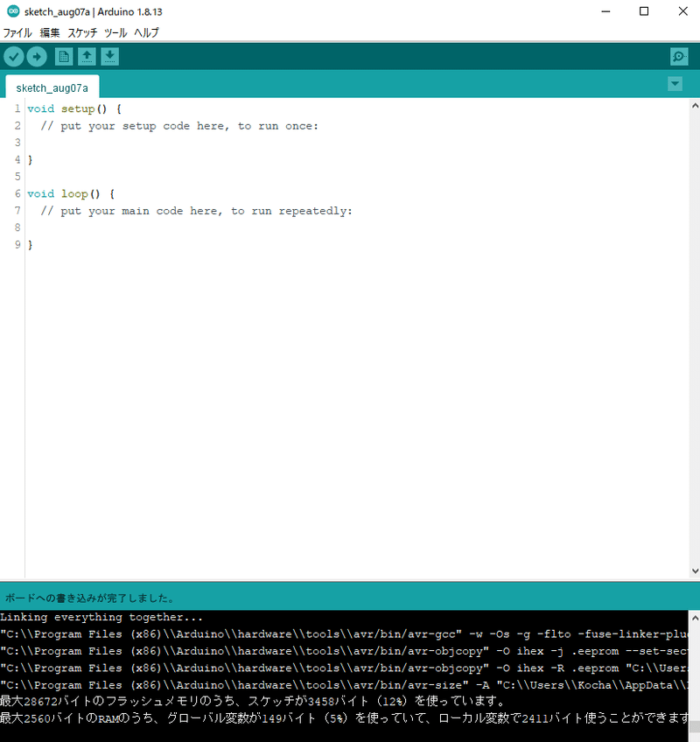The image size is (700, 742).
Task: Save the sketch with the down-arrow icon
Action: (x=109, y=57)
